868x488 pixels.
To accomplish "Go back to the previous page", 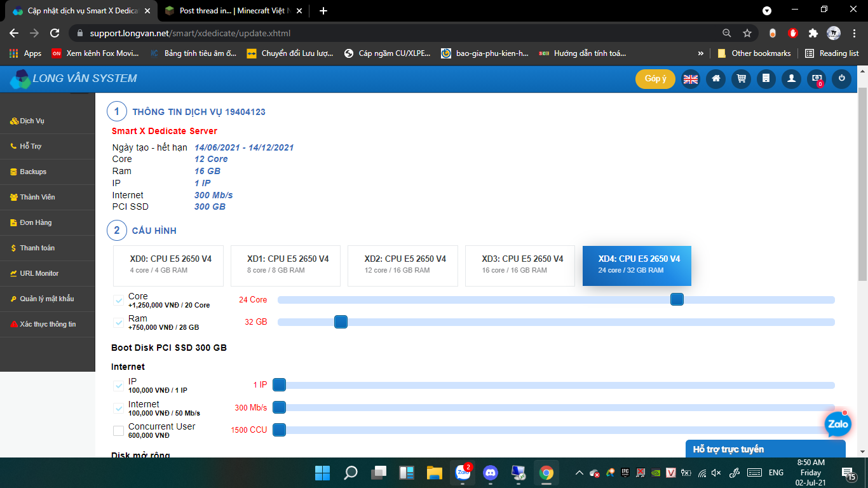I will click(x=14, y=33).
